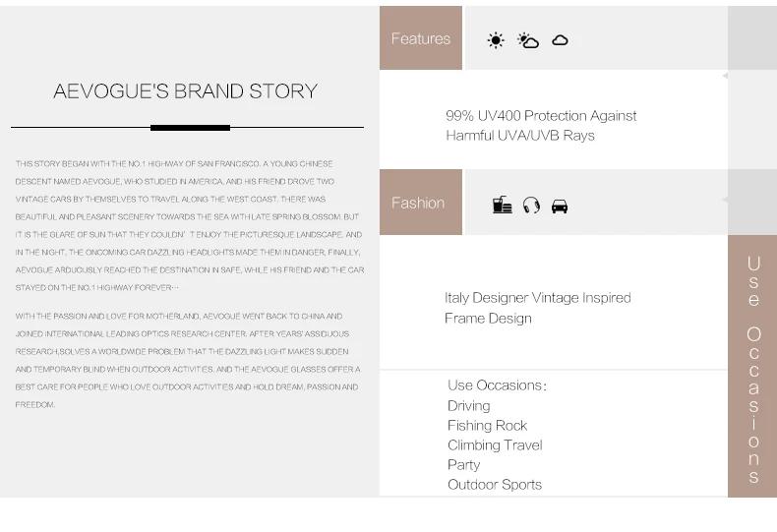Click the thick black divider bar under heading
777x532 pixels.
pyautogui.click(x=190, y=128)
